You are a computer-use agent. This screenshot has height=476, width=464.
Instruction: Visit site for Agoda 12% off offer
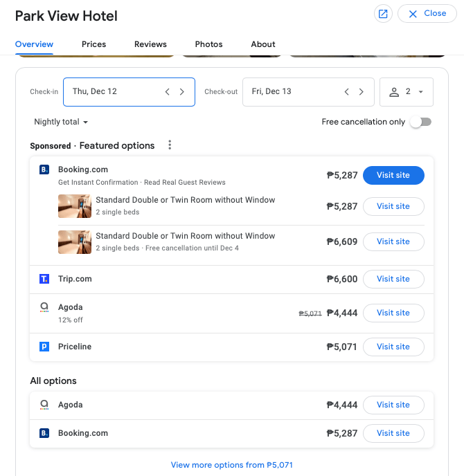coord(393,313)
